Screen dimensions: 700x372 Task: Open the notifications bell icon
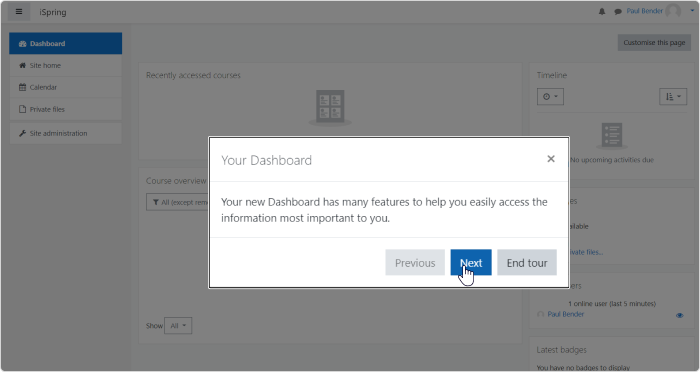[x=602, y=12]
